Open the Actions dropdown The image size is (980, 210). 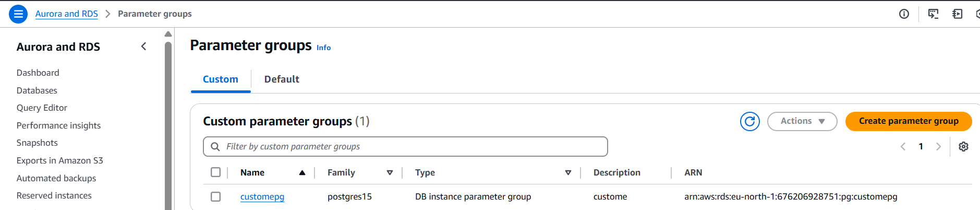click(802, 121)
